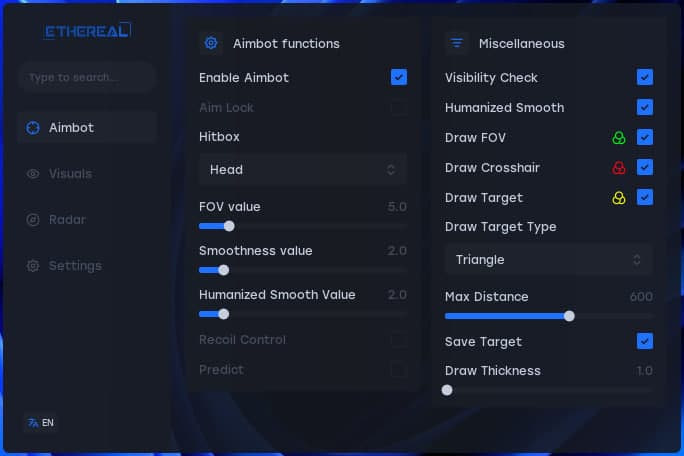Click the Aimbot crosshair icon in the sidebar
The image size is (684, 456).
point(33,128)
